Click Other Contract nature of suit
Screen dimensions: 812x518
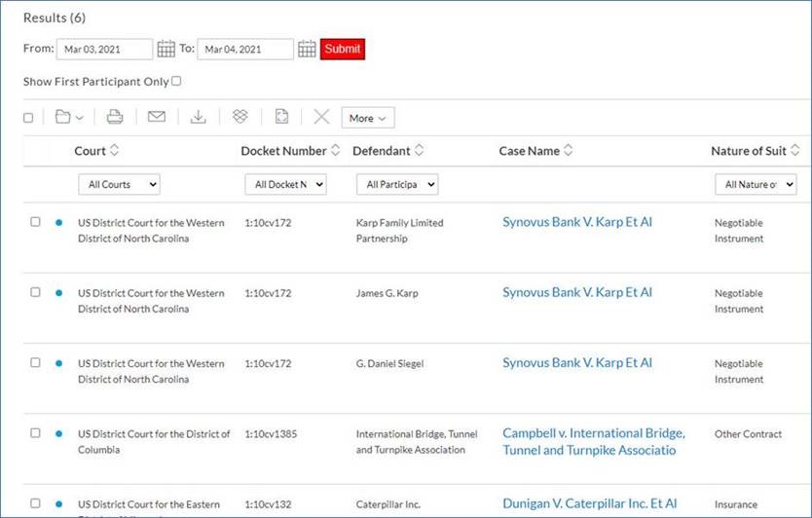[x=748, y=434]
